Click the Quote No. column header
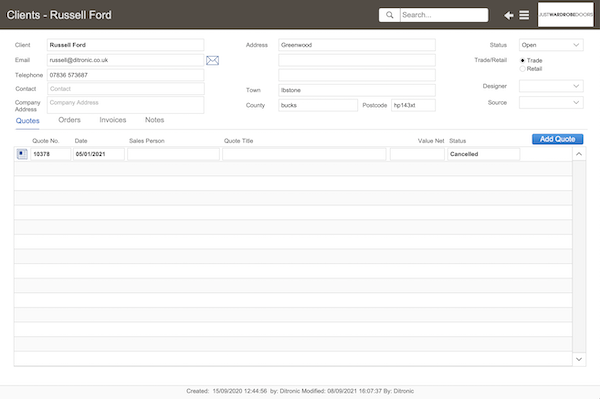The image size is (600, 399). tap(46, 141)
